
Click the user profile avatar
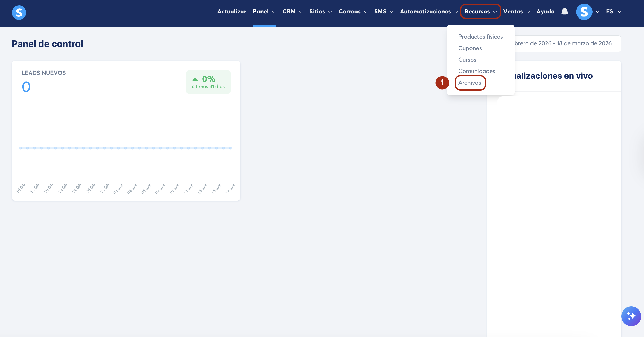584,12
